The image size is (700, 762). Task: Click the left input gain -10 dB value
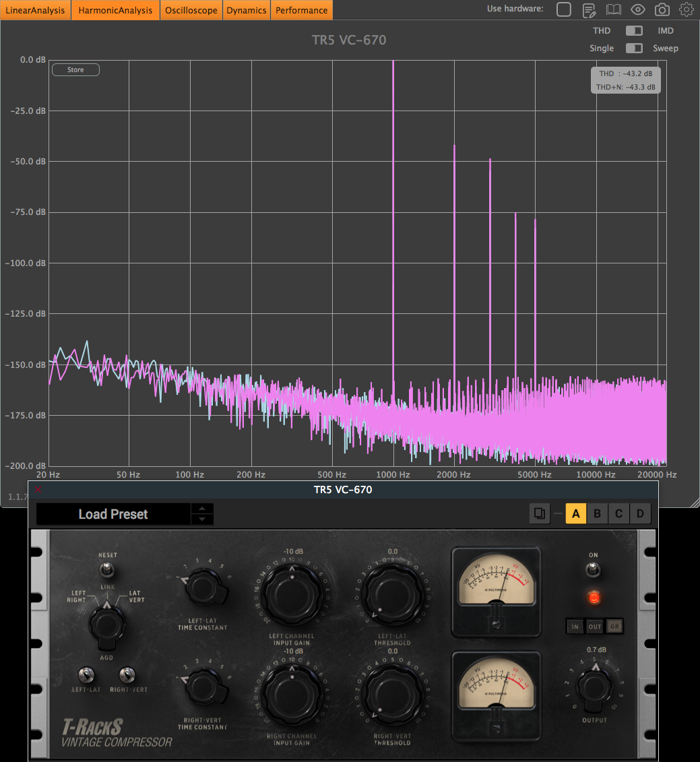click(294, 552)
